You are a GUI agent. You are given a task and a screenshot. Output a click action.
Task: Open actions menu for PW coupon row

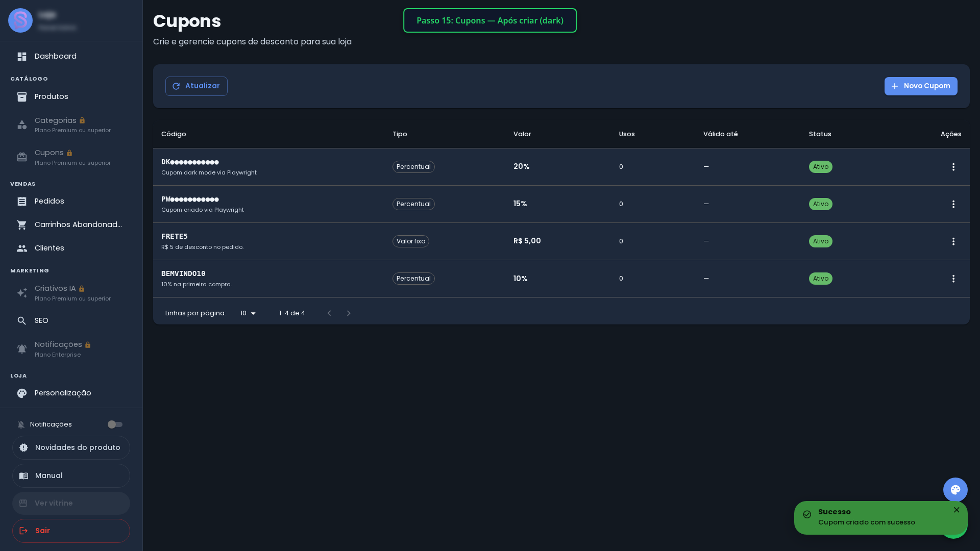click(953, 204)
